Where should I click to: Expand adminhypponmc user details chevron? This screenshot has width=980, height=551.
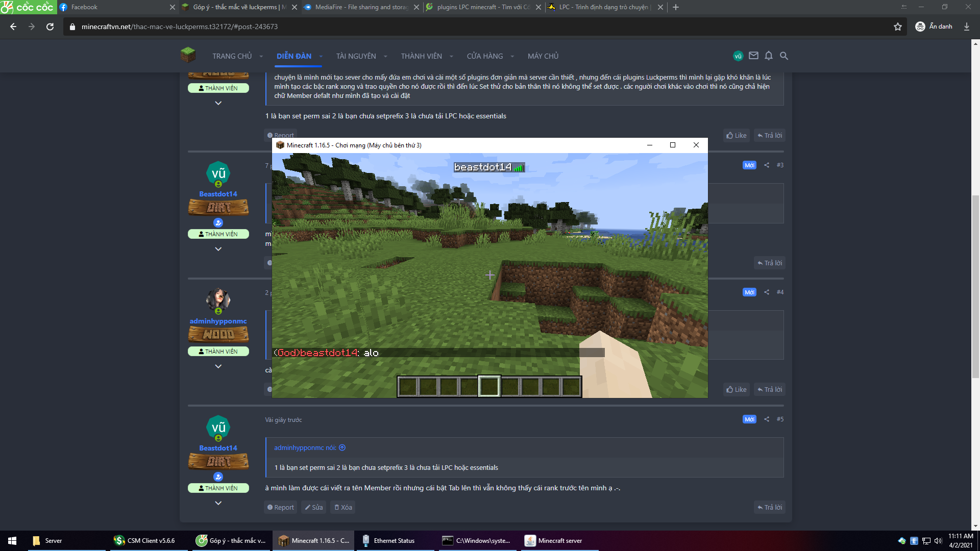(x=218, y=366)
